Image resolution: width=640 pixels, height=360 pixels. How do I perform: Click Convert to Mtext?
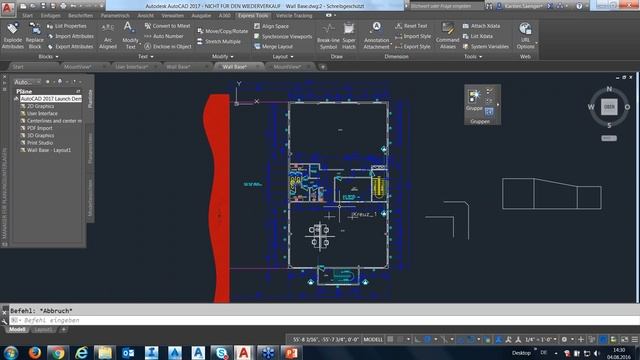pos(167,26)
